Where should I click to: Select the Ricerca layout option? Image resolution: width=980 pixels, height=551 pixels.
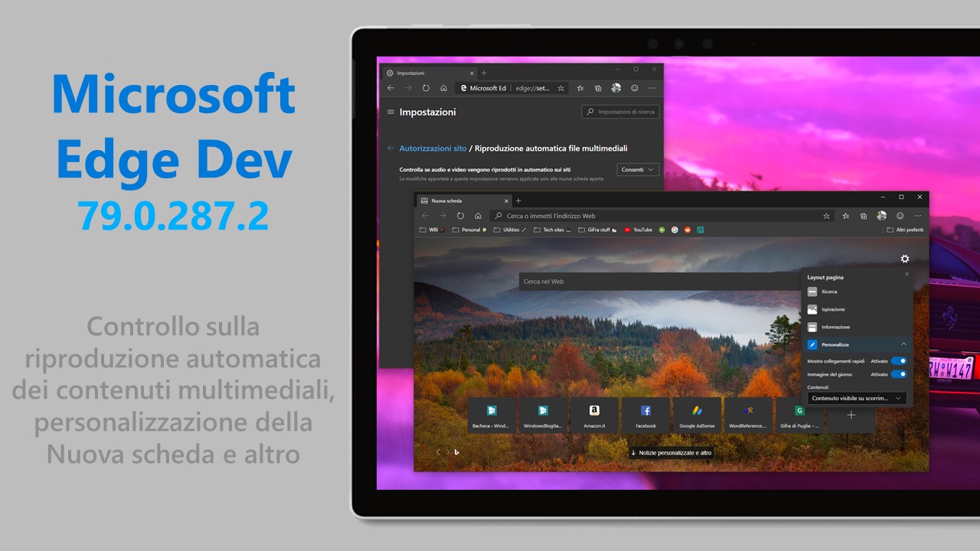coord(830,292)
